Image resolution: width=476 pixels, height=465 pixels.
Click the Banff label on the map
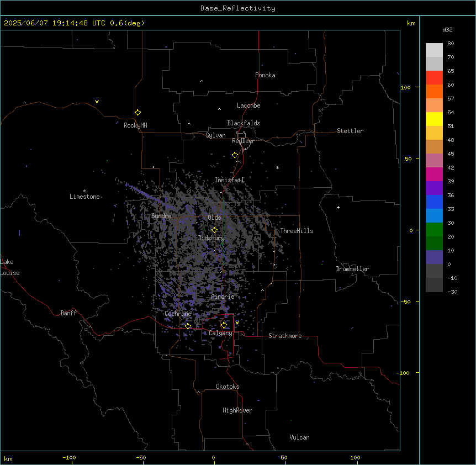68,313
